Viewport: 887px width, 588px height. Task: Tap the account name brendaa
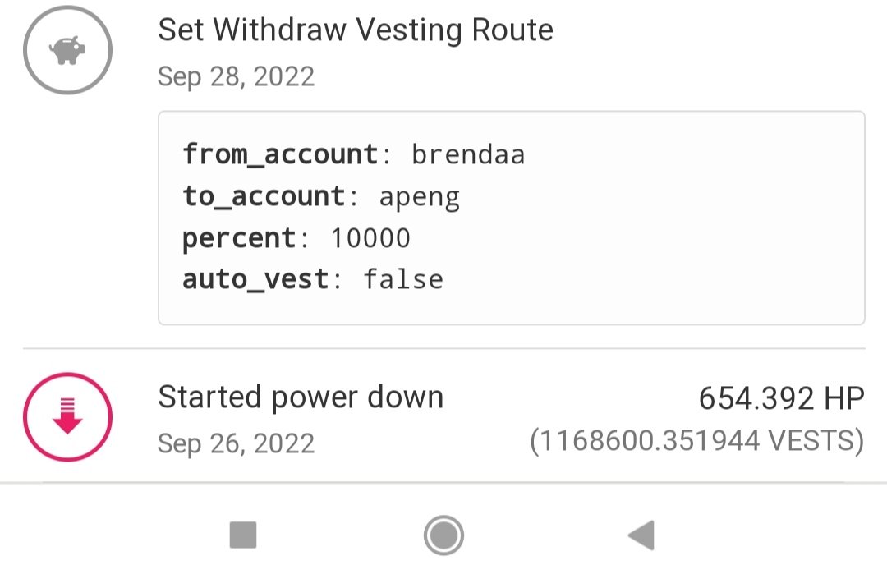pyautogui.click(x=468, y=155)
